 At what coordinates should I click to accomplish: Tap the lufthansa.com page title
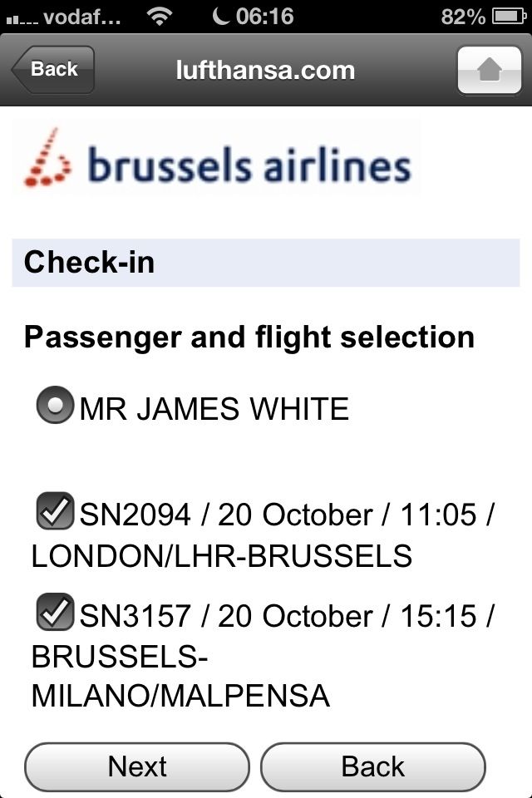click(x=265, y=70)
